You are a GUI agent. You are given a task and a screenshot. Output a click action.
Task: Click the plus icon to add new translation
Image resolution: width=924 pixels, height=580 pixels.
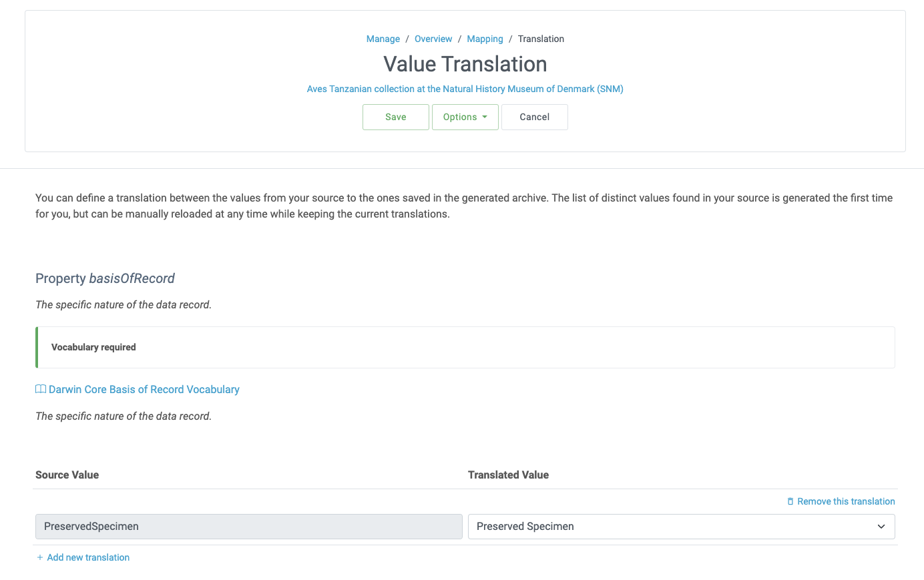[x=39, y=557]
